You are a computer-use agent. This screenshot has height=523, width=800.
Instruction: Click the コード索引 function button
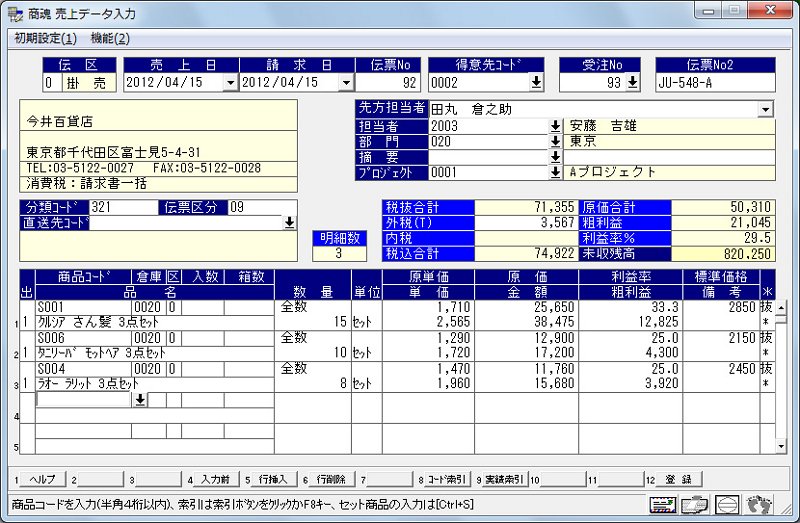(446, 479)
